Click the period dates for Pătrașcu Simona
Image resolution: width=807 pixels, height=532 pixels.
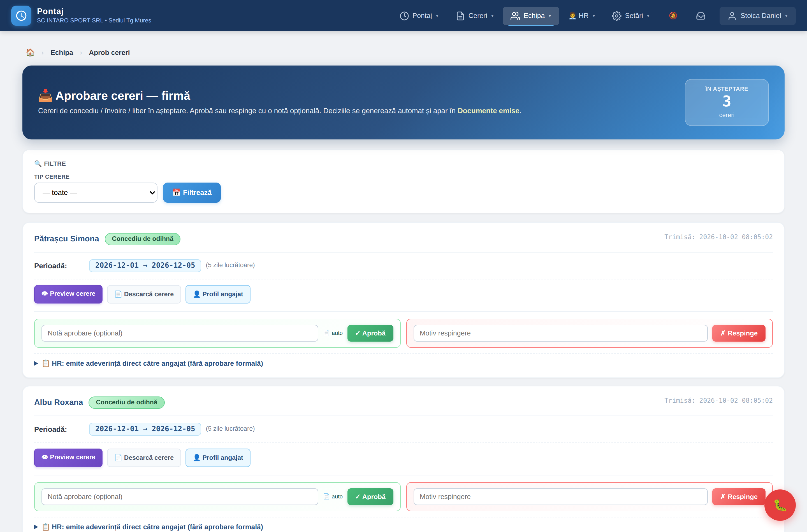[x=145, y=265]
